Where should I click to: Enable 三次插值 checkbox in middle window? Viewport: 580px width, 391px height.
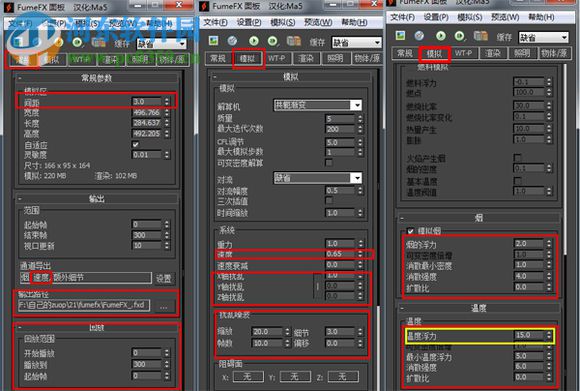[328, 201]
